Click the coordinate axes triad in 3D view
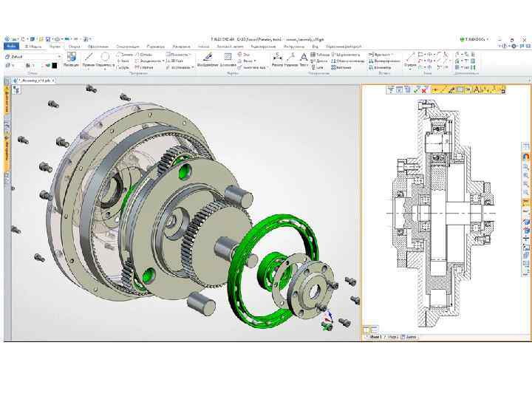 327,321
